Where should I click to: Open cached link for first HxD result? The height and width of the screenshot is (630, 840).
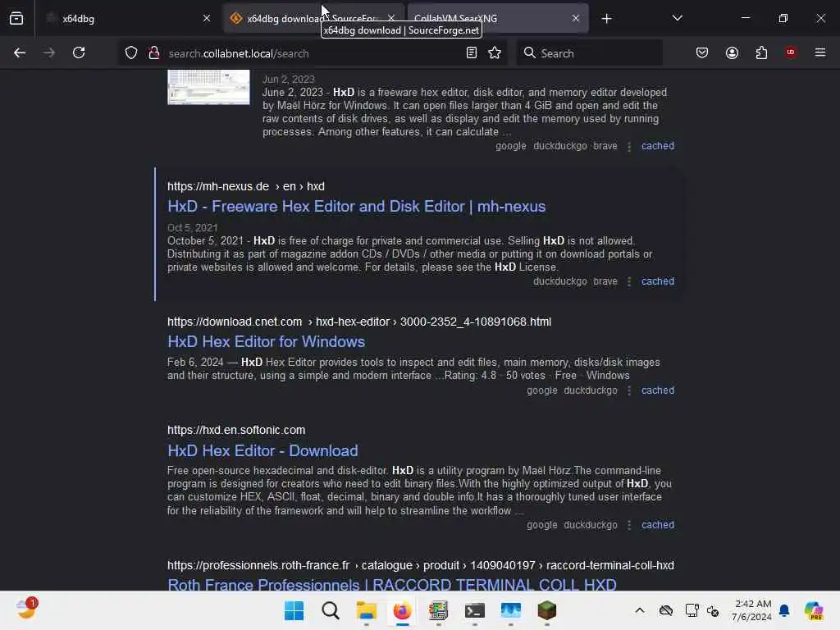pyautogui.click(x=658, y=146)
